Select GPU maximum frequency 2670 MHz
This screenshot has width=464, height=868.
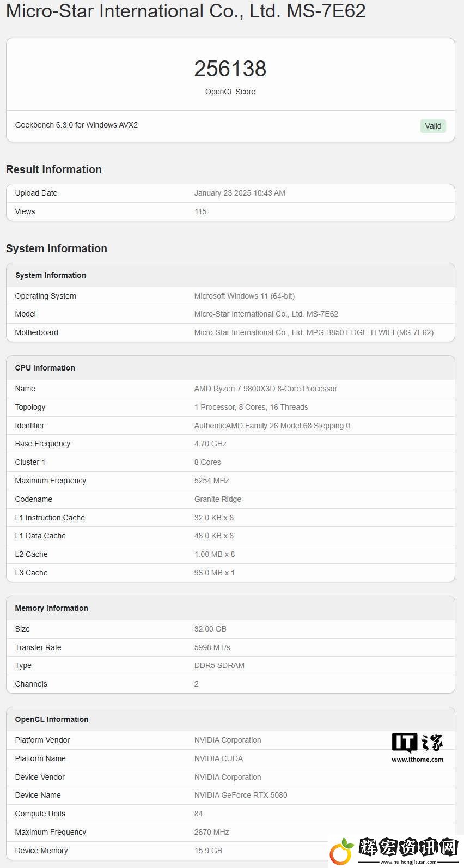click(212, 832)
